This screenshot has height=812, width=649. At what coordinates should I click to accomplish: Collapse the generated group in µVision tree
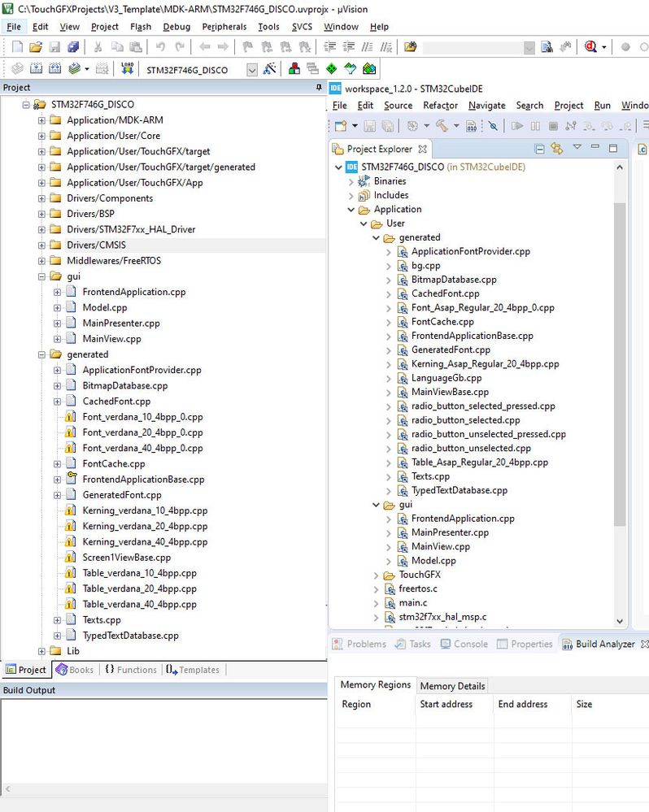point(41,354)
